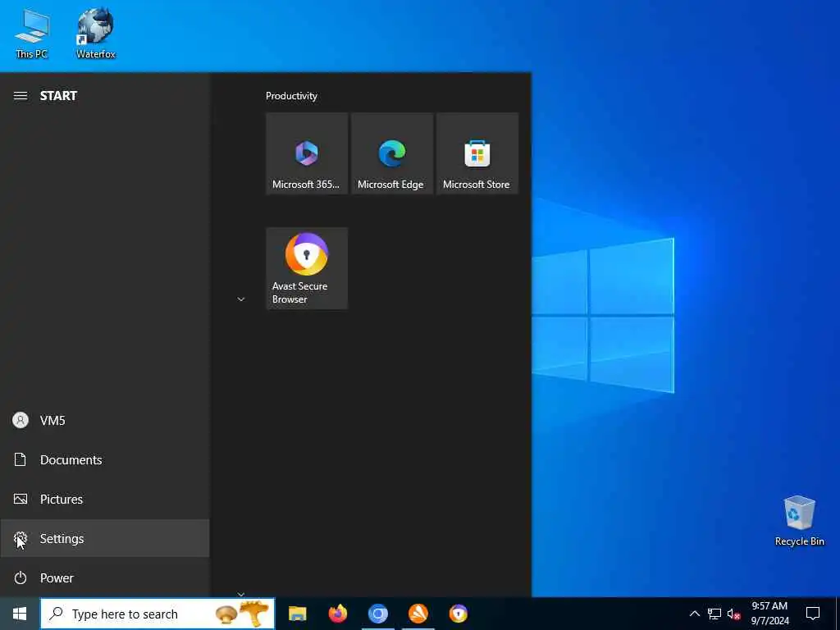The height and width of the screenshot is (630, 840).
Task: Click the Windows Start button
Action: (x=20, y=614)
